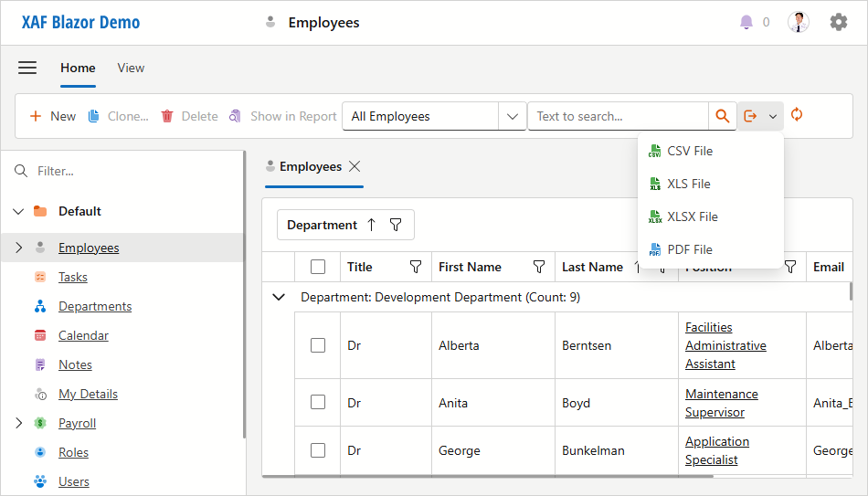Click the Roles sidebar icon
Viewport: 868px width, 496px height.
pyautogui.click(x=40, y=452)
